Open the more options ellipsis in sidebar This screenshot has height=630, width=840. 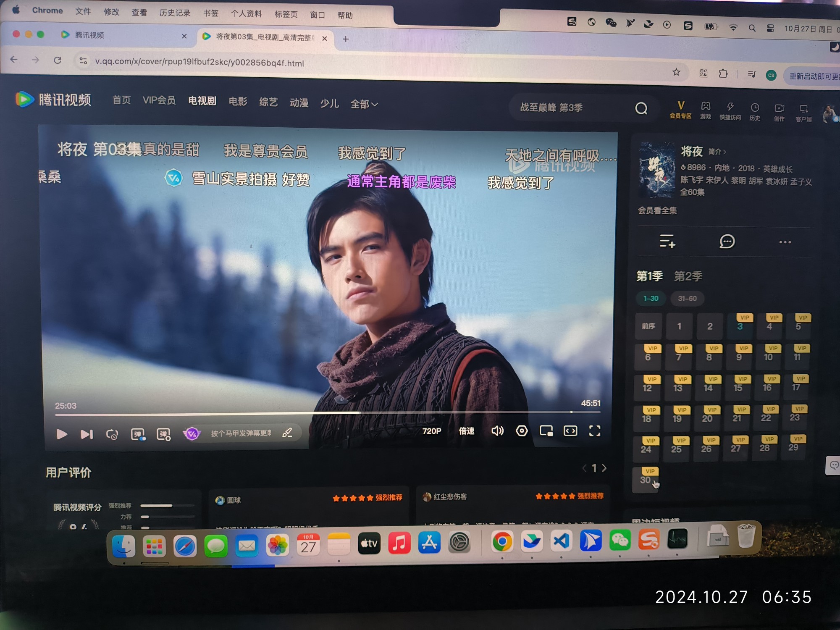(785, 242)
